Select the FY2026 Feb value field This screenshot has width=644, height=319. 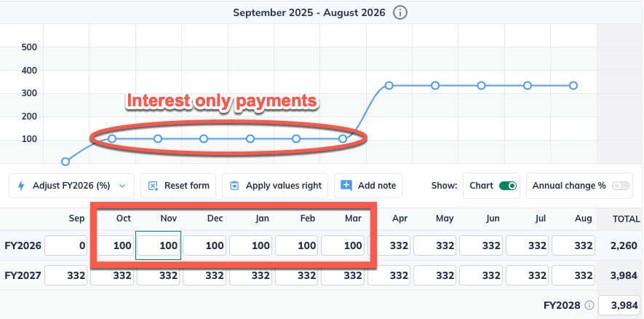pos(297,246)
